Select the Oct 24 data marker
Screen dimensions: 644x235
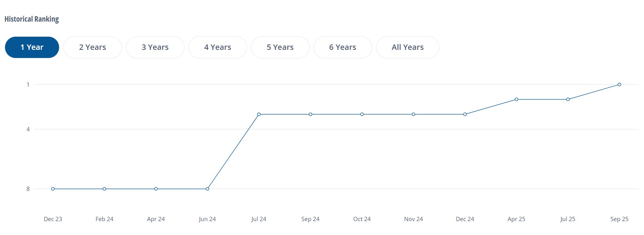pos(362,114)
